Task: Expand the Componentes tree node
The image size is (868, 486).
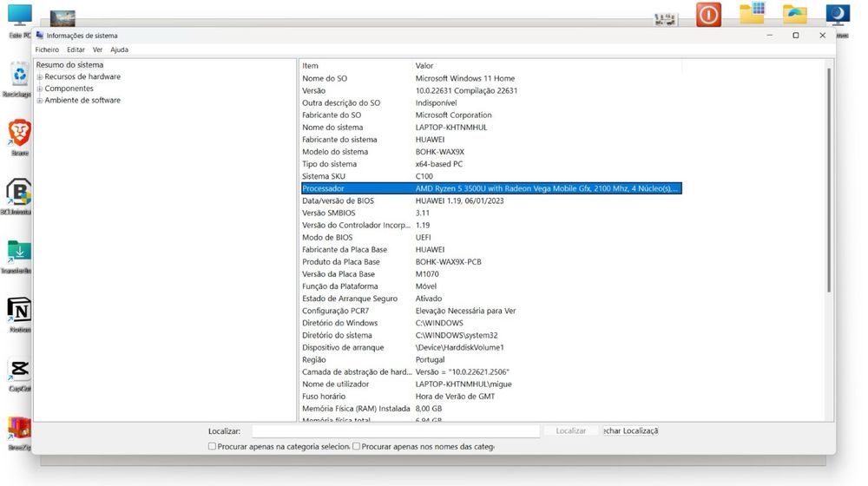Action: click(40, 89)
